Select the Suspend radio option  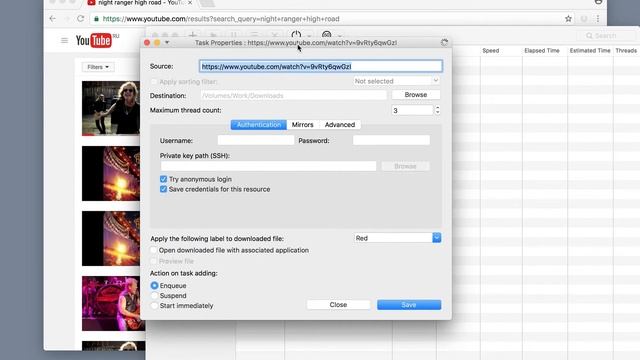pos(154,296)
